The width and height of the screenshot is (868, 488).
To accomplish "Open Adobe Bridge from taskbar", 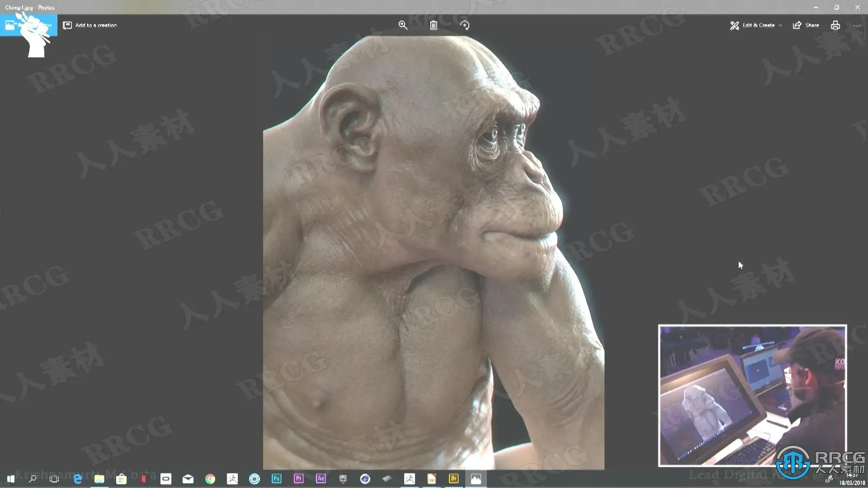I will (x=453, y=479).
